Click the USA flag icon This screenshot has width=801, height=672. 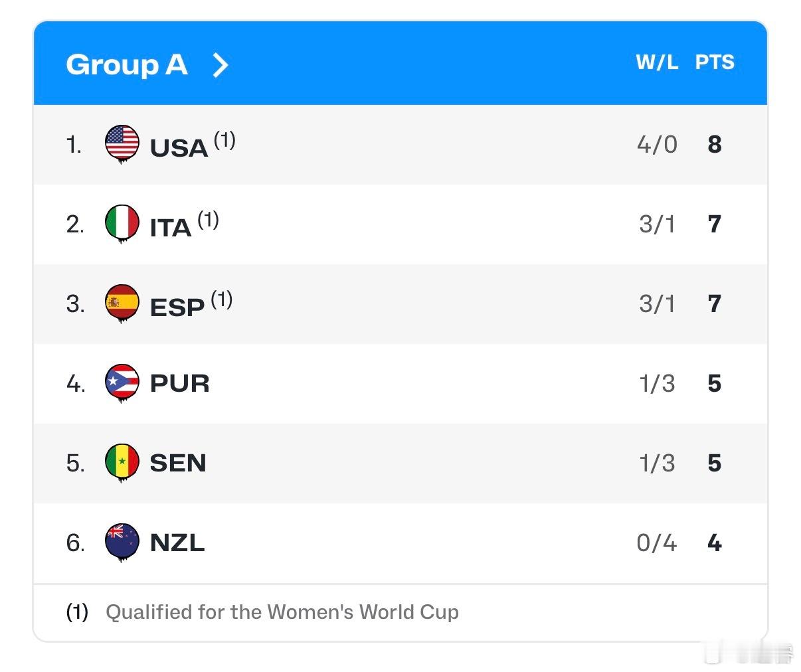[x=122, y=143]
